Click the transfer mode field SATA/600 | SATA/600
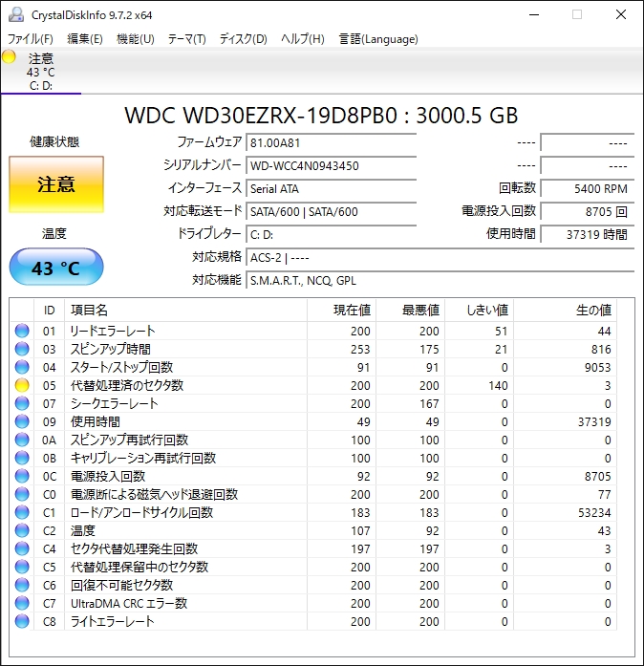The image size is (644, 666). point(331,211)
